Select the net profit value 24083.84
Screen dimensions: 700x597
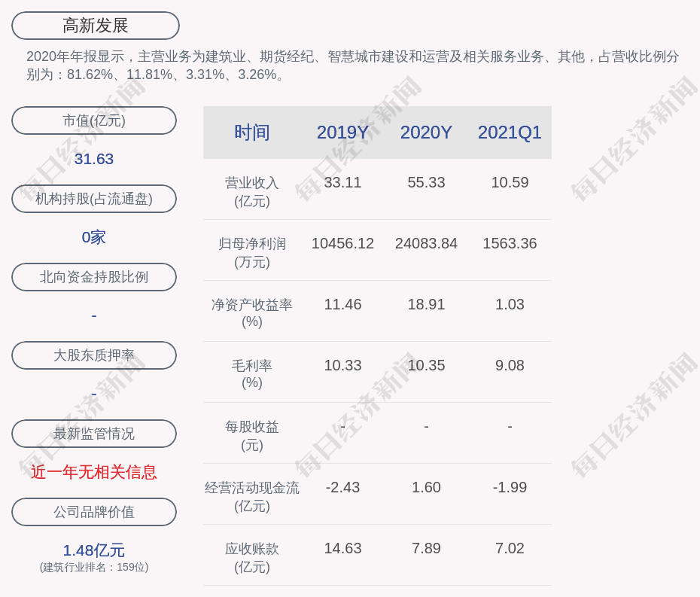(x=426, y=243)
